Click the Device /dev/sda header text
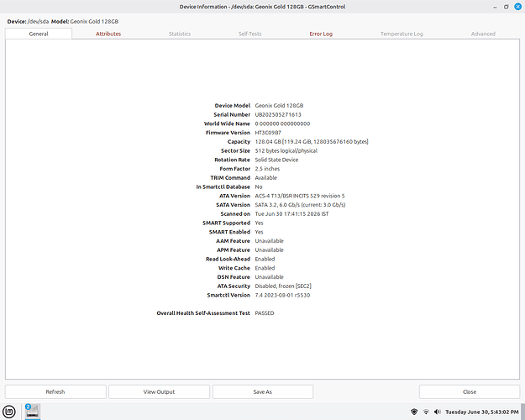Image resolution: width=525 pixels, height=420 pixels. (28, 22)
